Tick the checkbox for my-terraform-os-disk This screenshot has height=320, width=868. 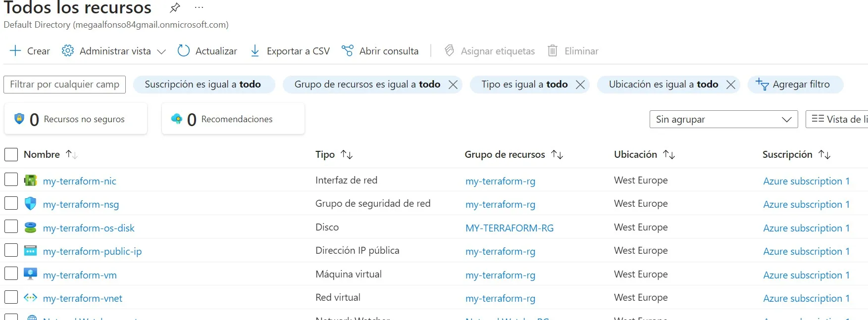point(11,227)
